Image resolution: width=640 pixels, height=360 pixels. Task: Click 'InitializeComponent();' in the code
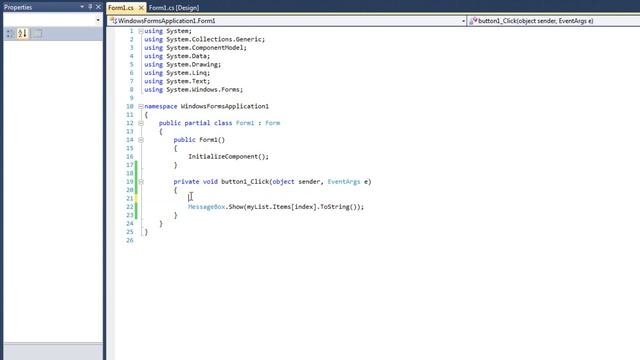point(229,156)
